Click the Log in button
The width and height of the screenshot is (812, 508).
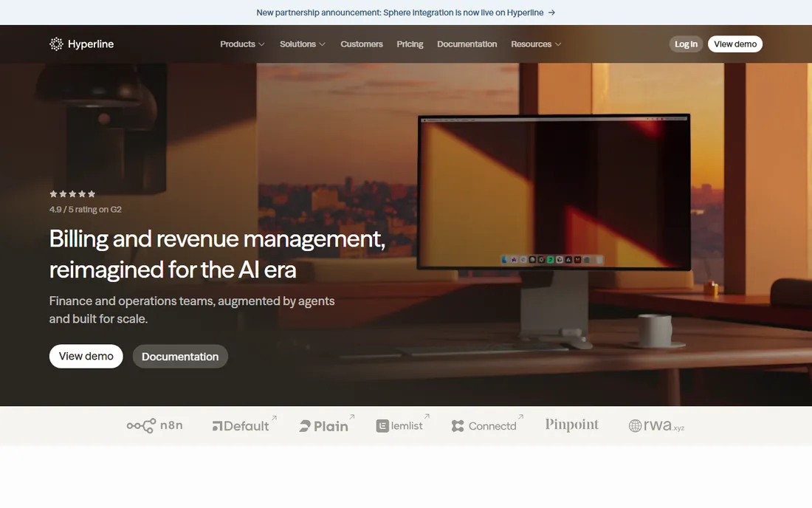click(x=686, y=44)
